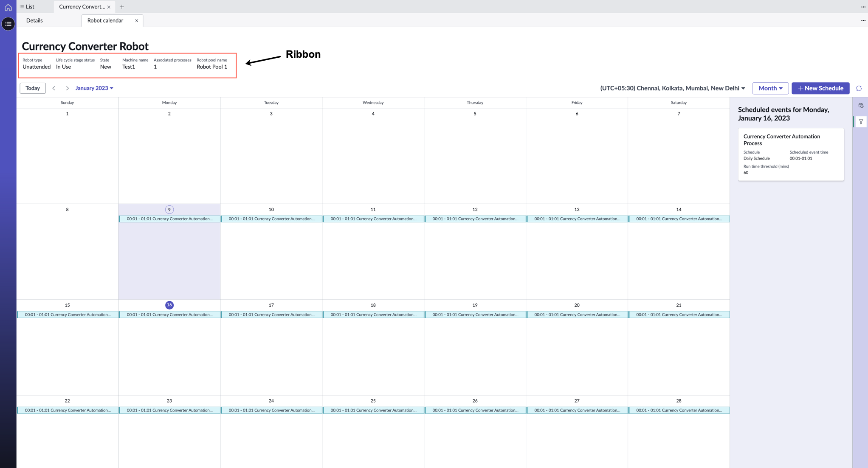Select highlighted date 16 on the calendar

click(x=169, y=305)
